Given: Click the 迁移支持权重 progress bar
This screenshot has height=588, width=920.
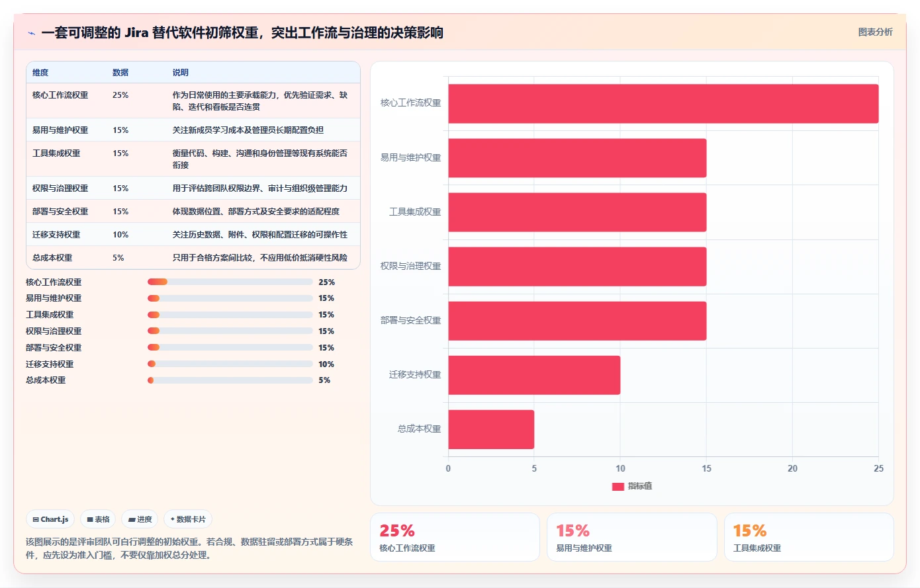Looking at the screenshot, I should click(x=230, y=364).
